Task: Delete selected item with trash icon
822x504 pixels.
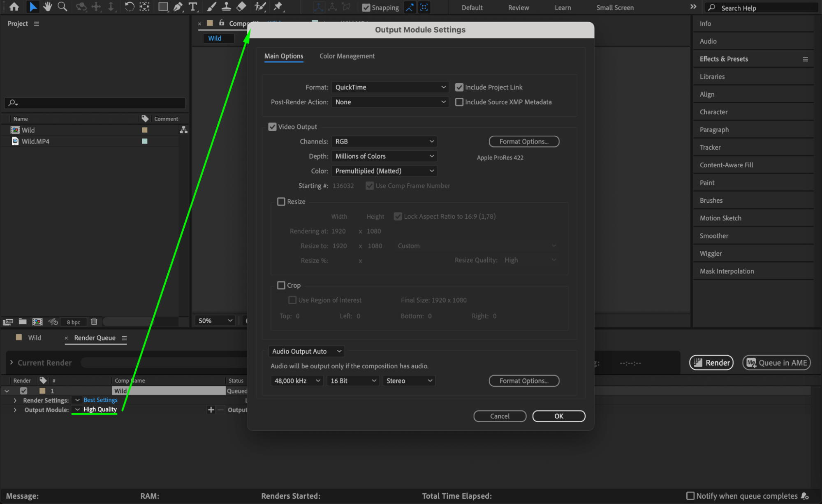Action: coord(94,321)
